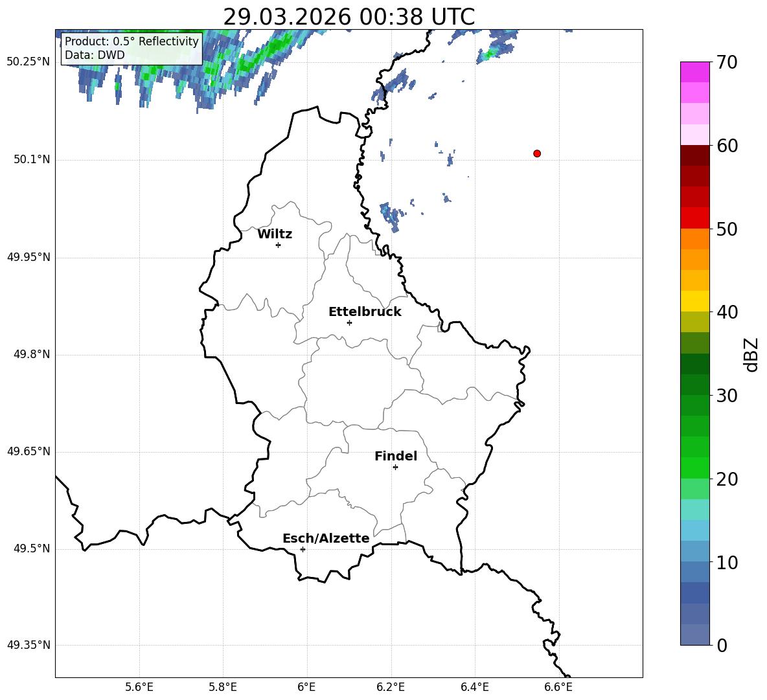Click the Ettelbruck city label
Screen dimensions: 767x700
coord(365,312)
